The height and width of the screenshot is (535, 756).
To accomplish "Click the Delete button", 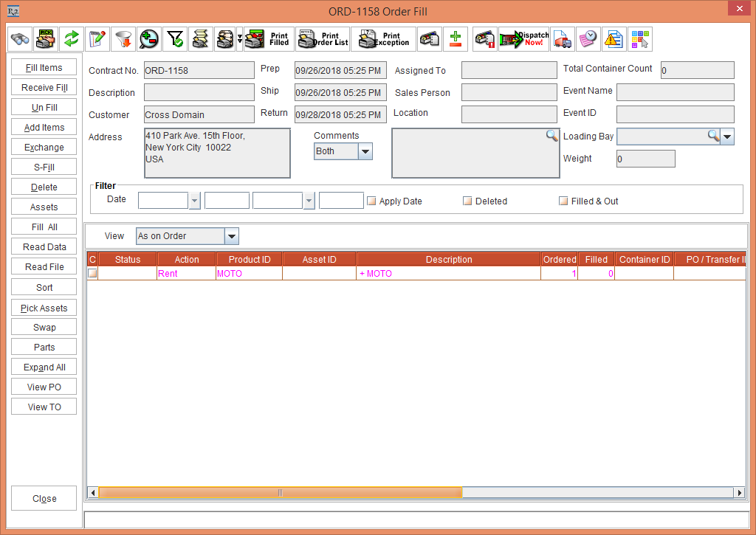I will pos(44,187).
